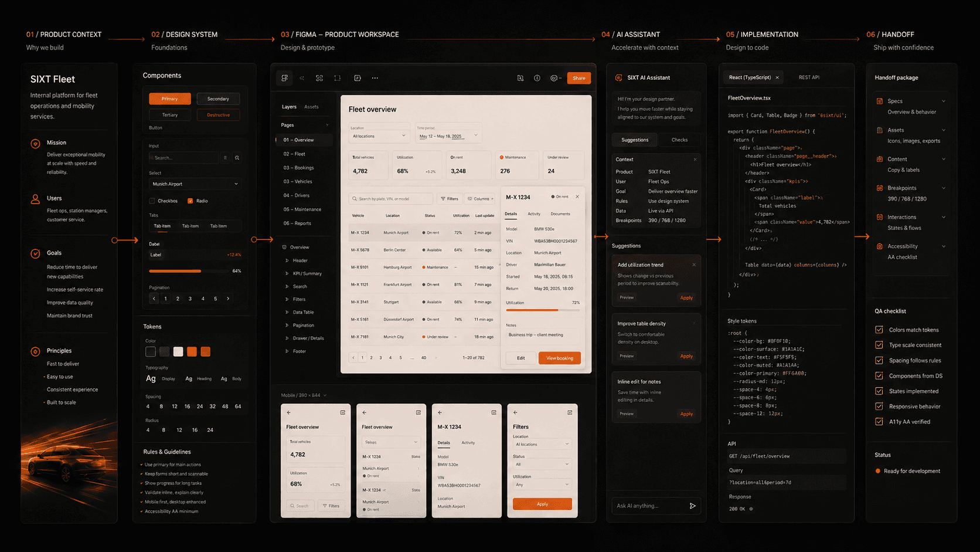Screen dimensions: 980x552
Task: Open the Documents tab in M-X 1234 drawer
Action: click(560, 214)
